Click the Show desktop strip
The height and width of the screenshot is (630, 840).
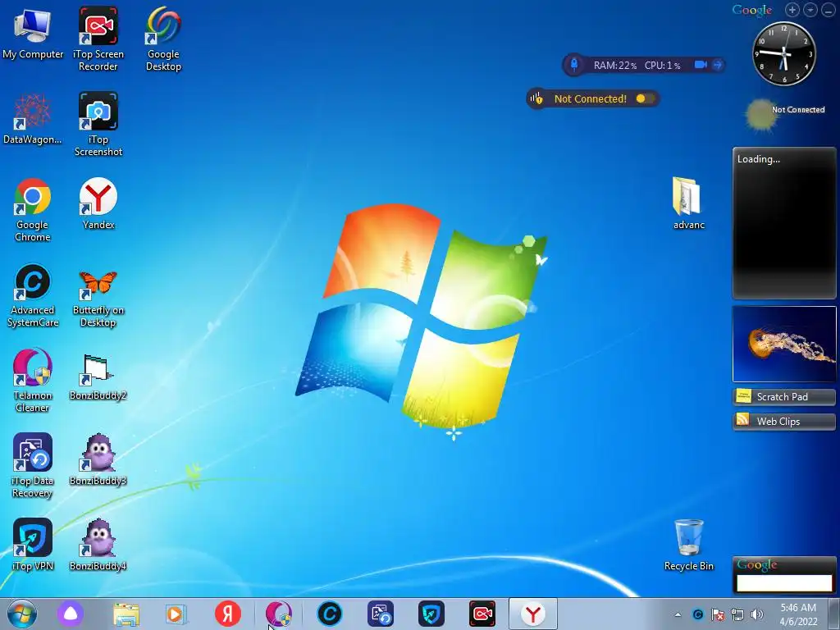tap(834, 614)
